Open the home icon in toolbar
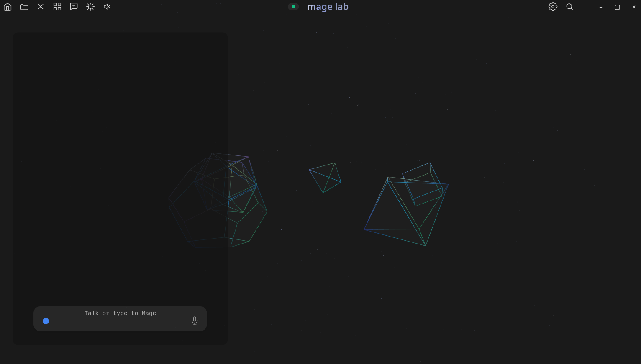 [8, 7]
